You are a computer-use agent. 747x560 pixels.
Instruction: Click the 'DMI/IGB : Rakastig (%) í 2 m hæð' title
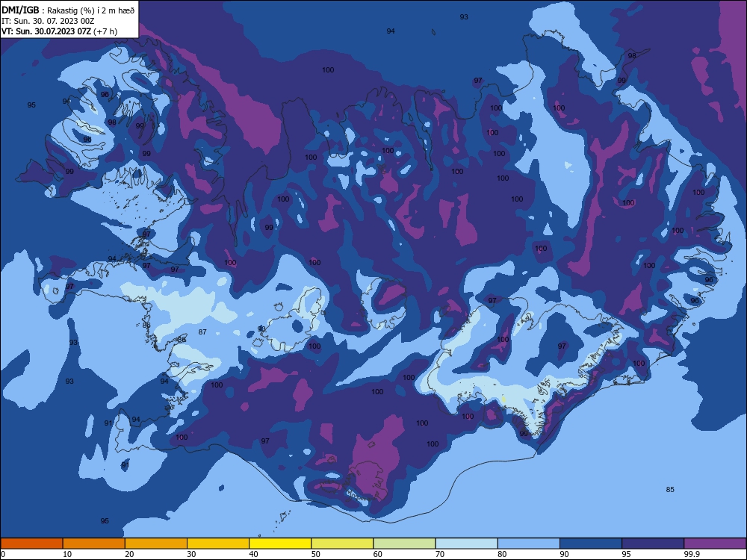68,10
